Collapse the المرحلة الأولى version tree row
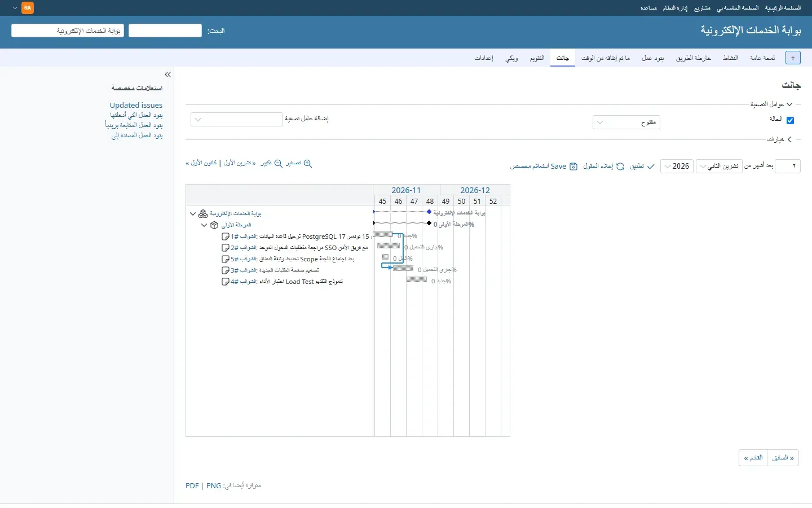The image size is (812, 508). (x=204, y=225)
